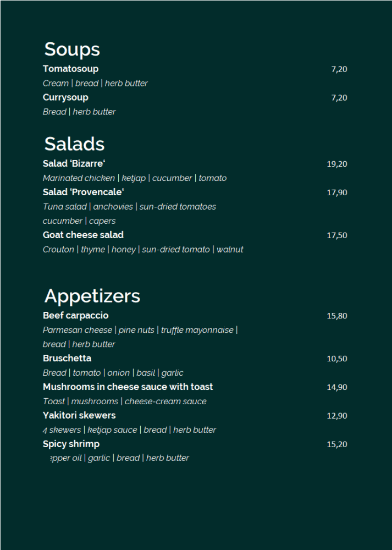The height and width of the screenshot is (550, 392).
Task: Click the Appetizers section heading
Action: click(92, 296)
